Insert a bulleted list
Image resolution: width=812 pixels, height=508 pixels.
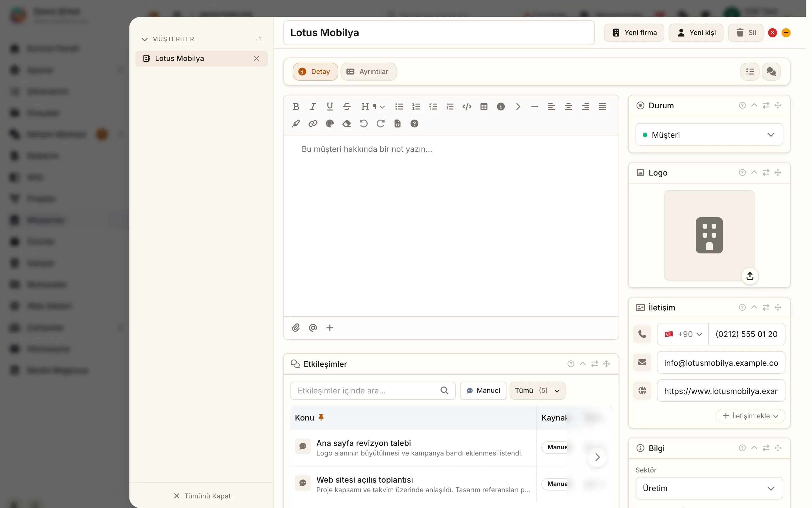coord(399,106)
